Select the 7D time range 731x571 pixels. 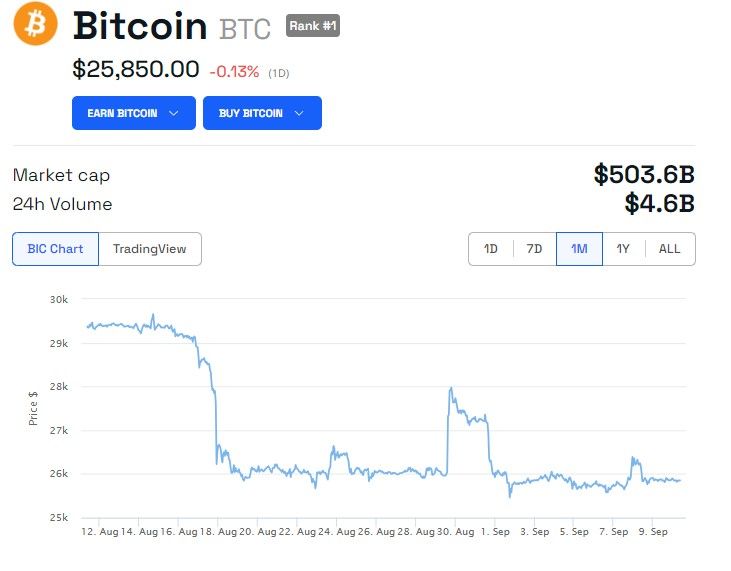click(534, 249)
